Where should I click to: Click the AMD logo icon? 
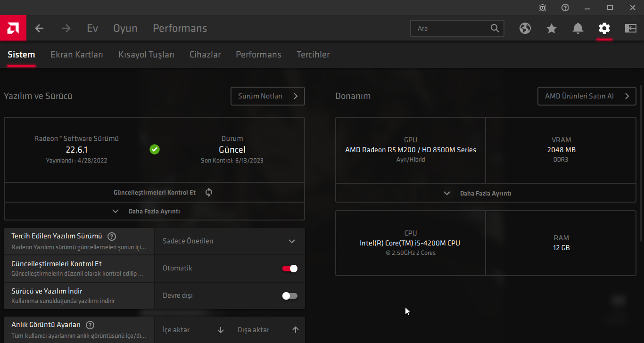(x=13, y=28)
